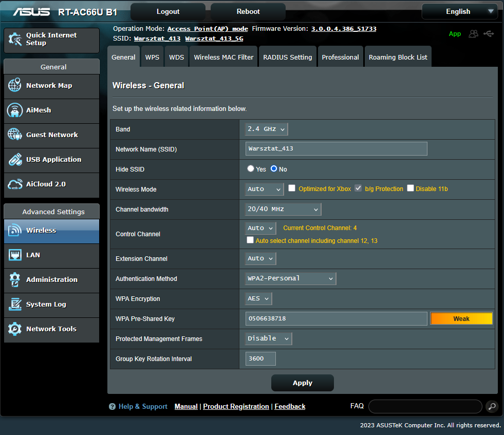Click the App link in header
504x435 pixels.
[x=455, y=34]
